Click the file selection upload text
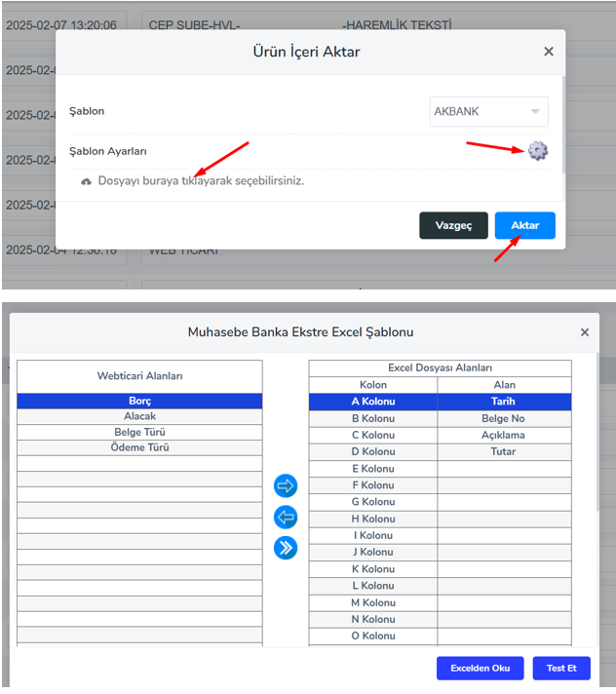Viewport: 616px width, 694px height. pos(201,181)
